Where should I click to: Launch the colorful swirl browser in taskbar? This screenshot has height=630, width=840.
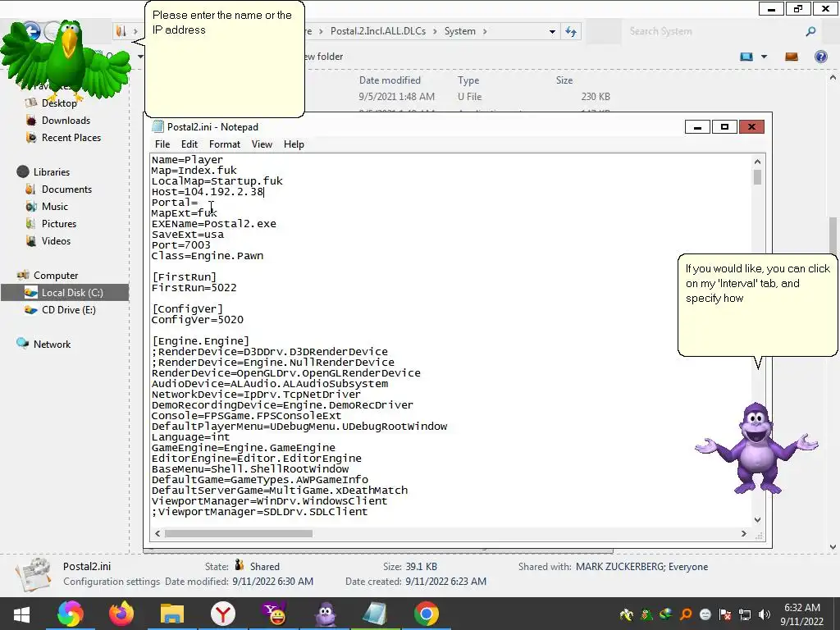[71, 614]
